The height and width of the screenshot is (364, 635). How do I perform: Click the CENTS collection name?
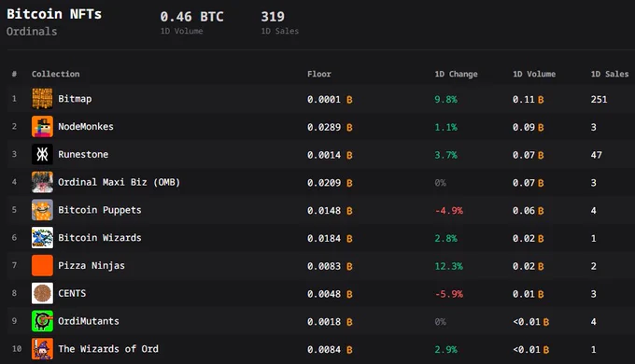72,293
